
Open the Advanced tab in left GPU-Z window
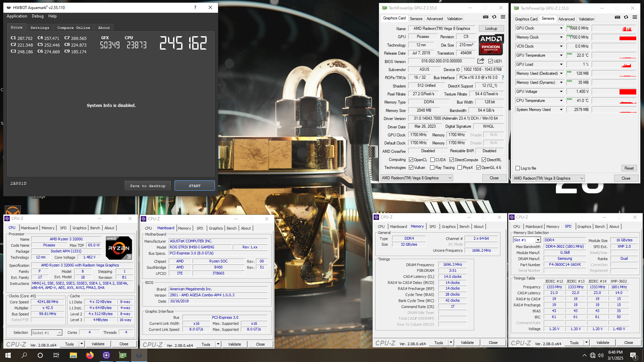435,19
